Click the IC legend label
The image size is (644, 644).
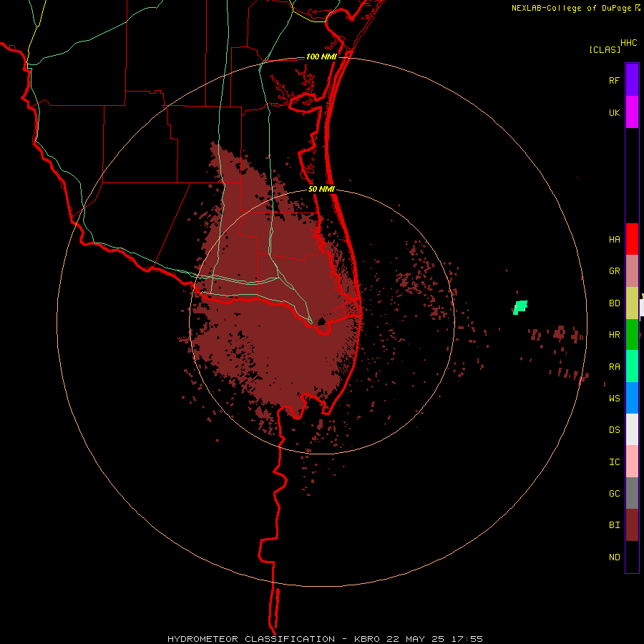[614, 462]
